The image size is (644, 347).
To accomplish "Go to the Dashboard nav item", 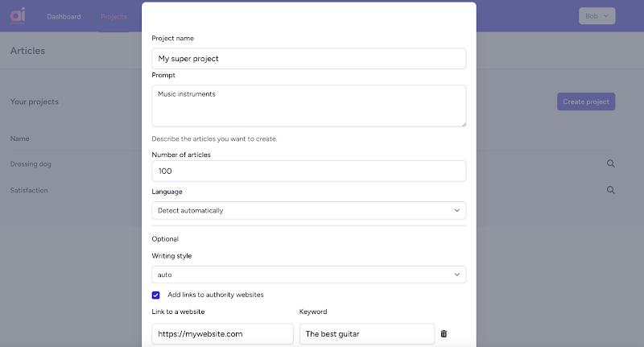I will pos(64,17).
